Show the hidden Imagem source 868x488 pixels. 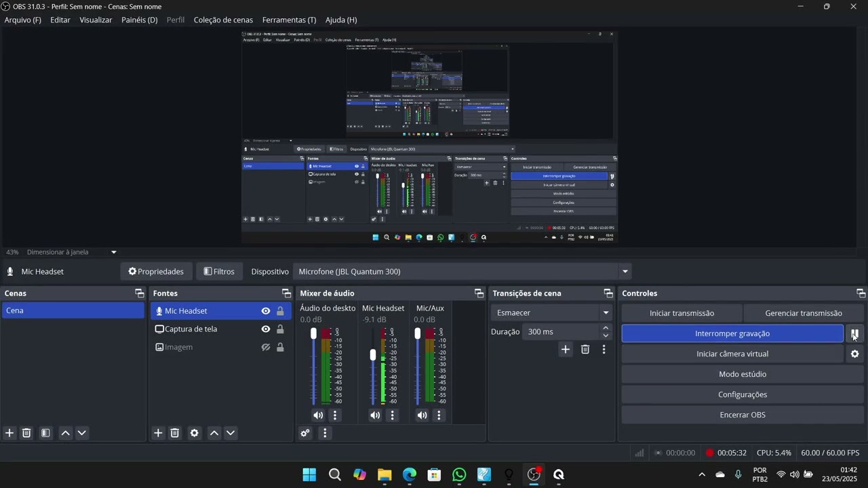pos(266,347)
